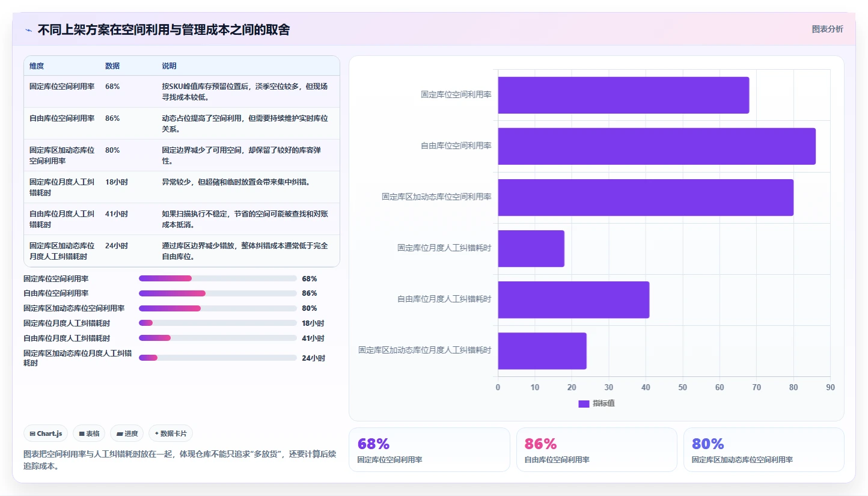
Task: Click the chart bar for 固定库位月度人工纠错耗时
Action: coord(531,248)
